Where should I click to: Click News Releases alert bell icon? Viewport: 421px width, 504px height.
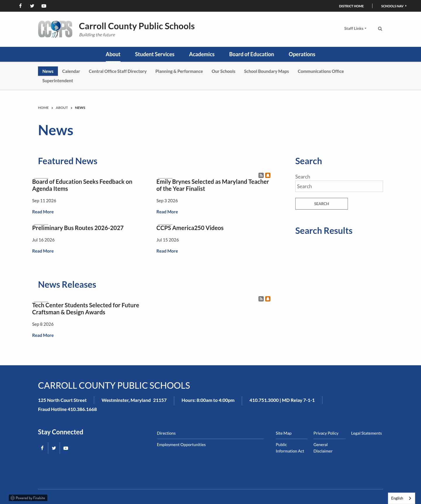tap(268, 299)
